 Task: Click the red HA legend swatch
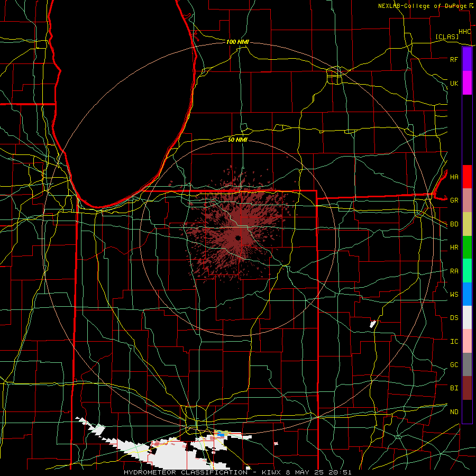467,177
